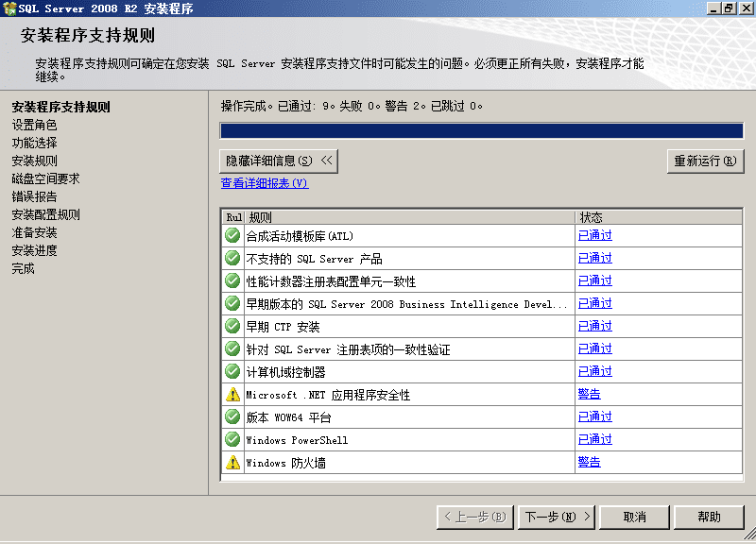Viewport: 756px width, 544px height.
Task: Select rule text Windows PowerShell
Action: point(297,440)
